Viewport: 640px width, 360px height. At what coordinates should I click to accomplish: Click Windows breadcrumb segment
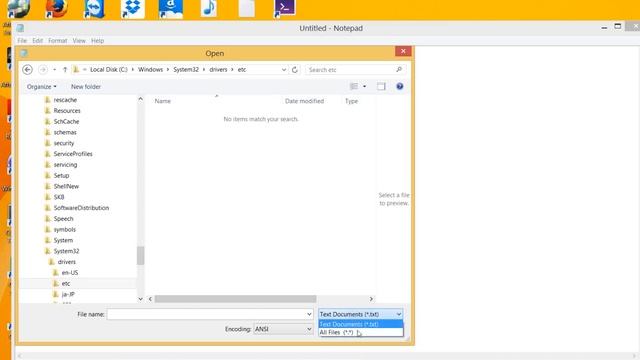click(x=150, y=70)
